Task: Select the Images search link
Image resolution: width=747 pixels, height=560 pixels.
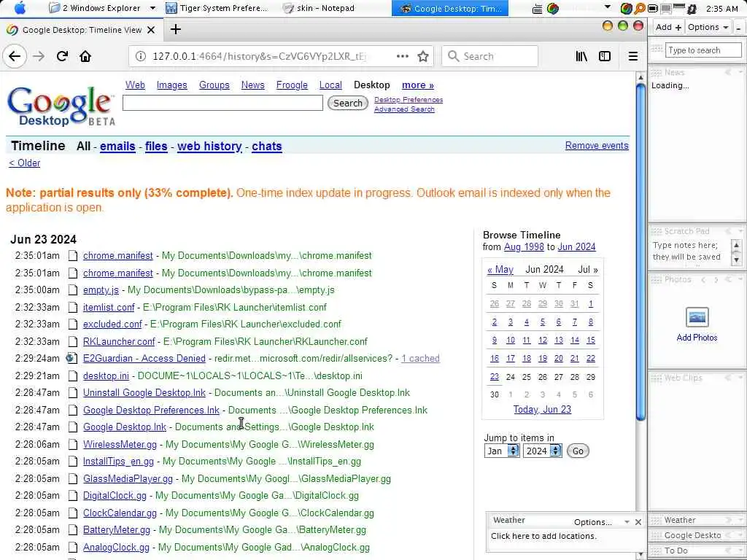Action: click(171, 85)
